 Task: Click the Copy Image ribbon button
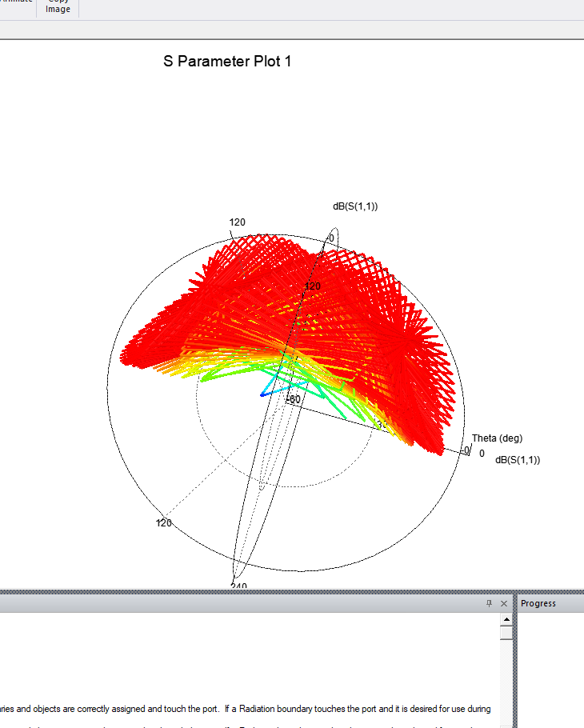(x=58, y=6)
